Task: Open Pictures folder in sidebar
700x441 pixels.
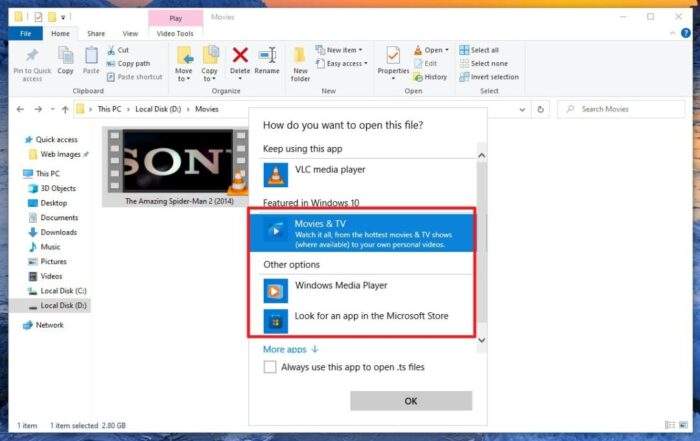Action: coord(53,262)
